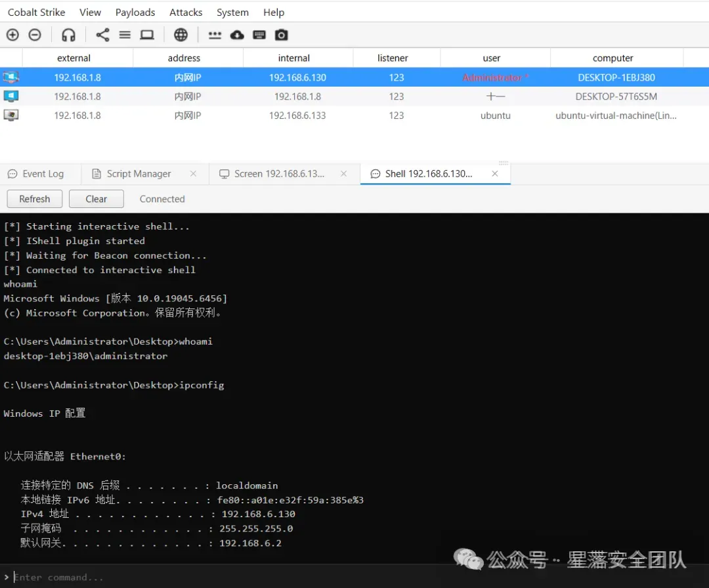Image resolution: width=709 pixels, height=588 pixels.
Task: Click the disconnect minus icon
Action: point(35,35)
